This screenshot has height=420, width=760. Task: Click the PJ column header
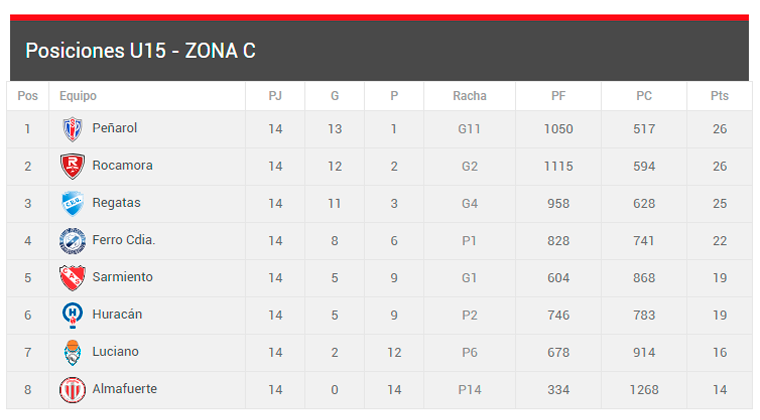coord(275,96)
